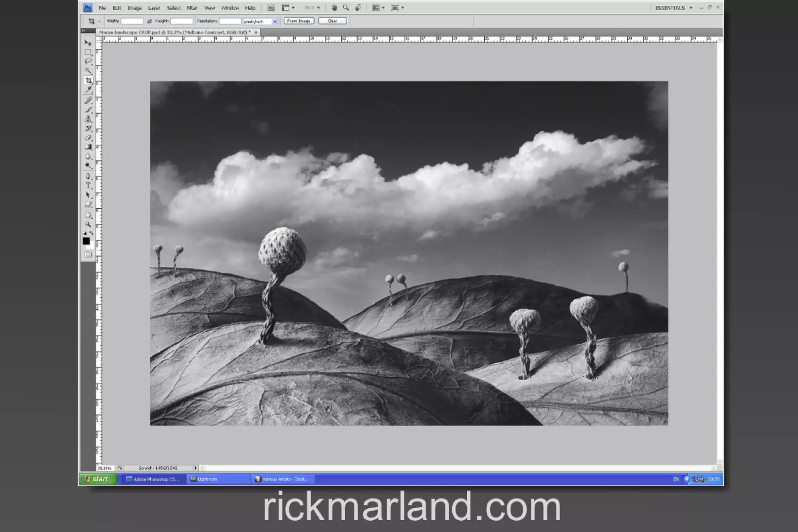Choose the Magic Wand tool
The image size is (798, 532).
[88, 71]
